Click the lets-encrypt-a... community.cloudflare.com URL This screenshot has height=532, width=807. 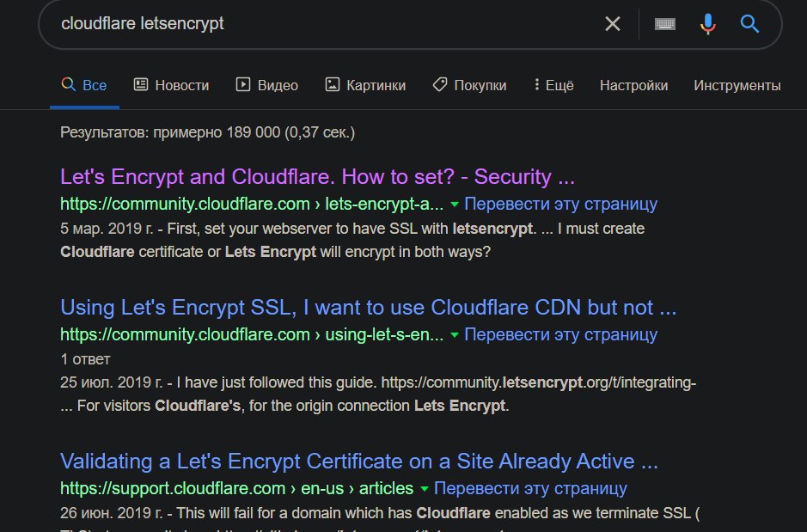252,205
